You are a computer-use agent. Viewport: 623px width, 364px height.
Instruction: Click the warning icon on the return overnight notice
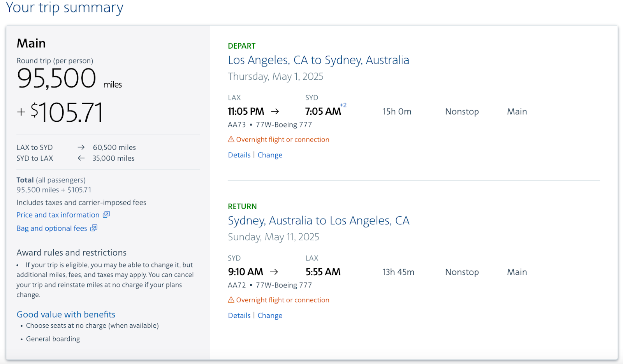(231, 300)
